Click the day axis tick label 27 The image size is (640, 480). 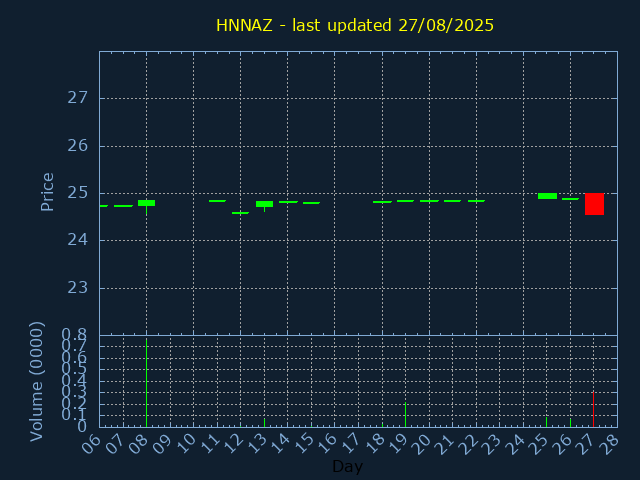[x=587, y=443]
